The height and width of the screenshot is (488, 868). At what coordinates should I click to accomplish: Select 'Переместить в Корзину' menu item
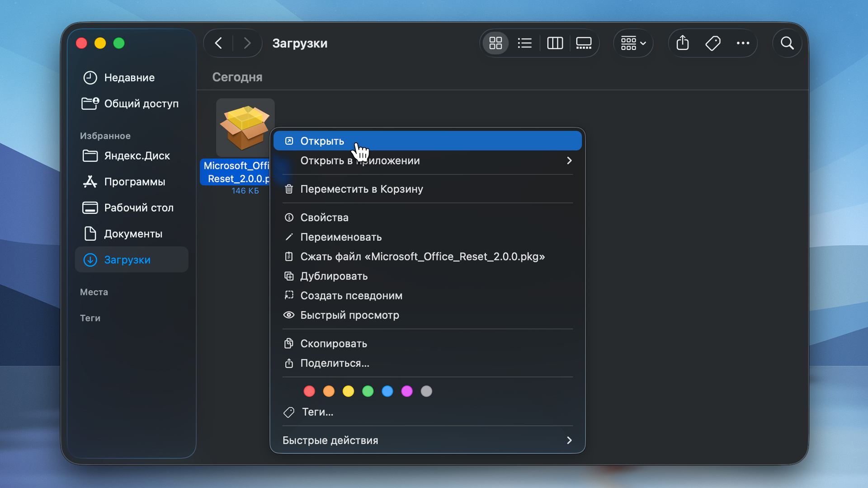361,189
